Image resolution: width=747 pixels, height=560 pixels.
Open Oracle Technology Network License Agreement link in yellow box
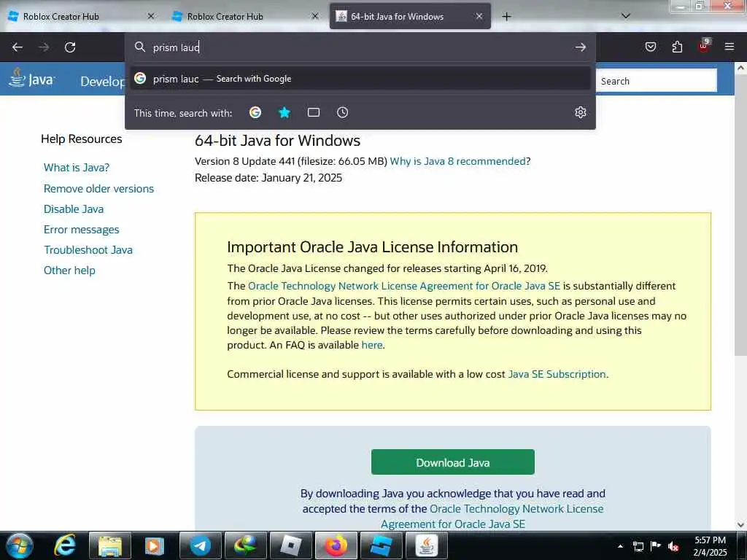(x=404, y=286)
